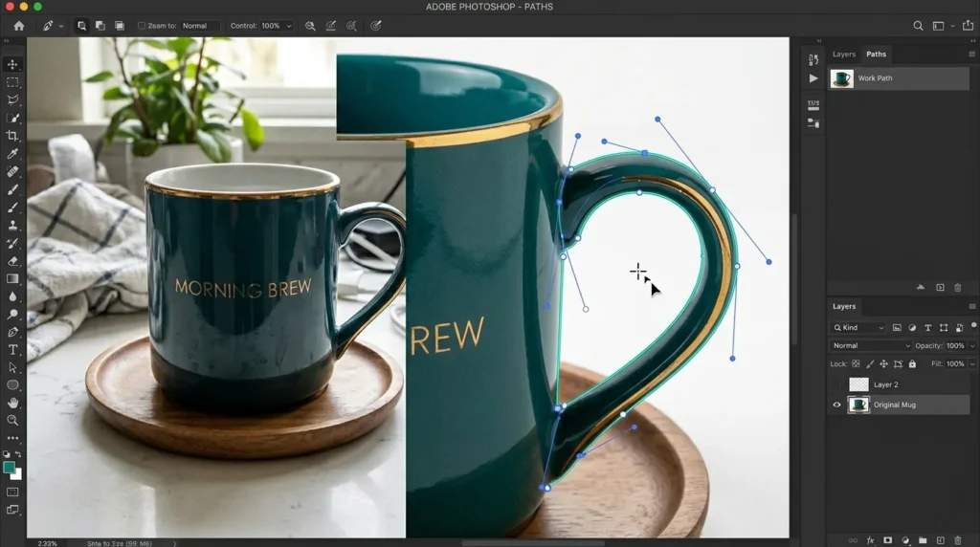Toggle Lock all padlock icon
980x547 pixels.
tap(912, 363)
